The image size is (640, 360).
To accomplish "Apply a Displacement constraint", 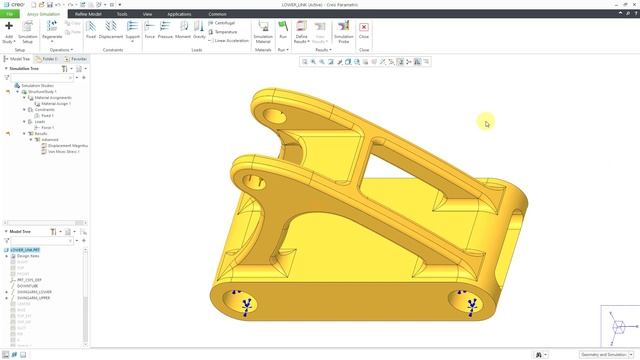I will click(111, 30).
